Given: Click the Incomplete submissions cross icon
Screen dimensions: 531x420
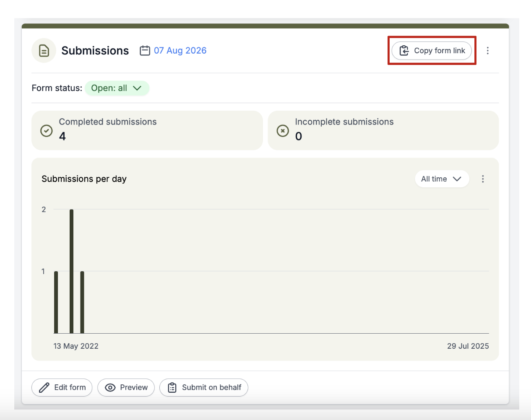Looking at the screenshot, I should (x=283, y=131).
